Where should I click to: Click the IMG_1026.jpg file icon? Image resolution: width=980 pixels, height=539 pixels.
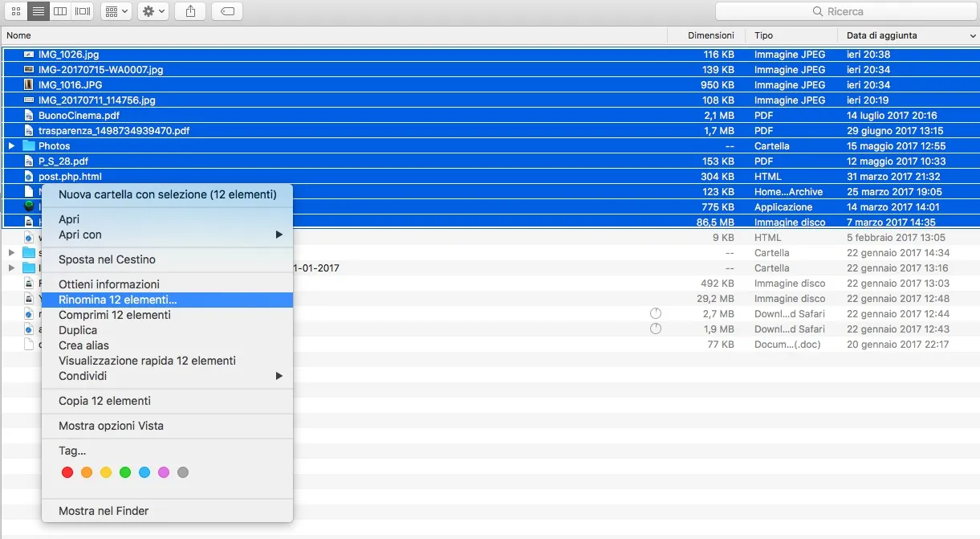click(29, 55)
